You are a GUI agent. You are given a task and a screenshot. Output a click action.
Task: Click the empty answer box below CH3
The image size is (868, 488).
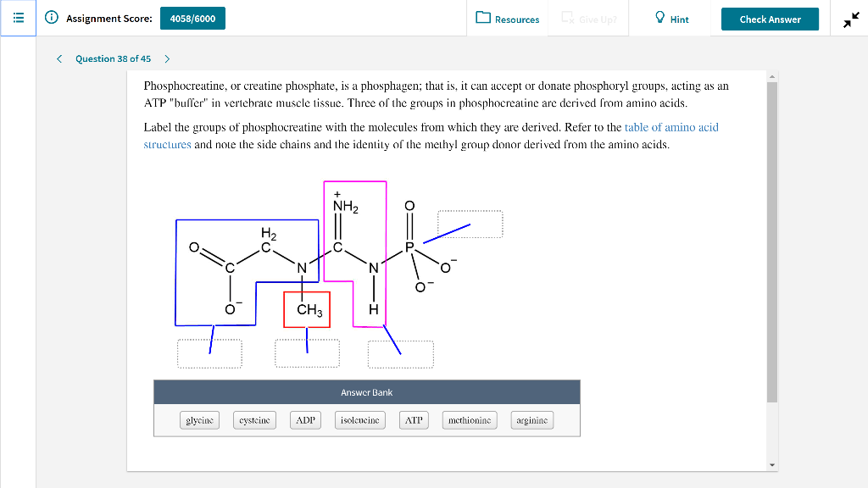tap(307, 351)
